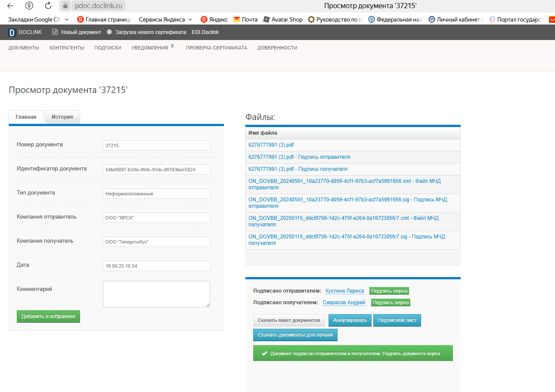The image size is (555, 392).
Task: Reload the page with the refresh icon
Action: click(x=49, y=6)
